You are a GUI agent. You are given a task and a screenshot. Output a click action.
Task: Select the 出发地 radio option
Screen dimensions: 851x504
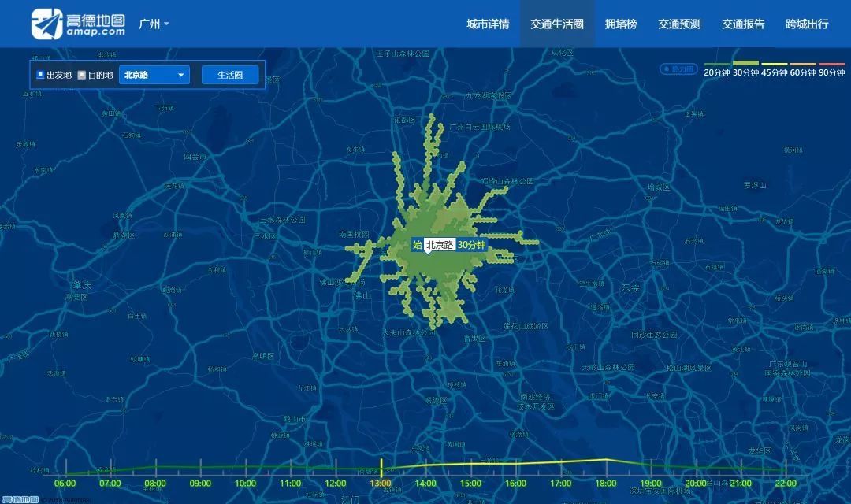41,75
